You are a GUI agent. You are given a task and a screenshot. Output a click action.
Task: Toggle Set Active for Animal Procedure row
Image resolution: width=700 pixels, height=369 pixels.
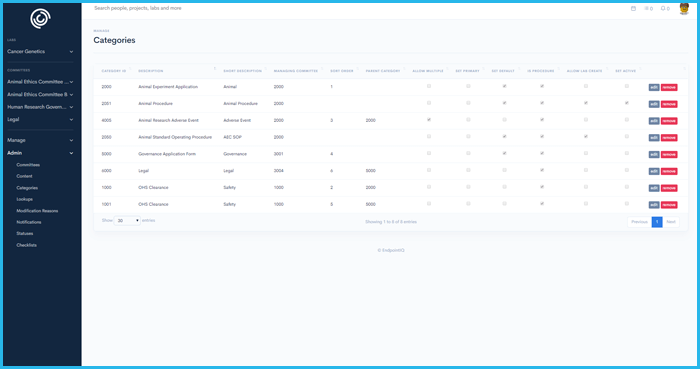(x=627, y=103)
